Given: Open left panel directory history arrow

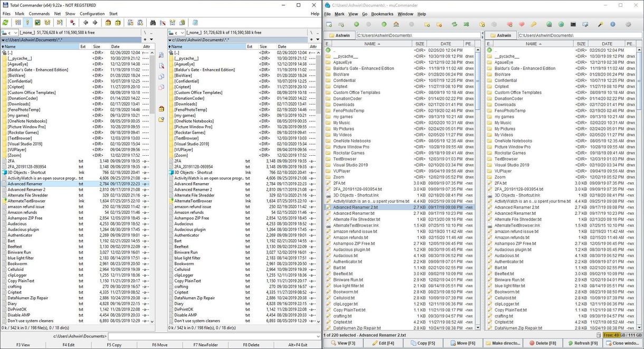Looking at the screenshot, I should (x=151, y=40).
